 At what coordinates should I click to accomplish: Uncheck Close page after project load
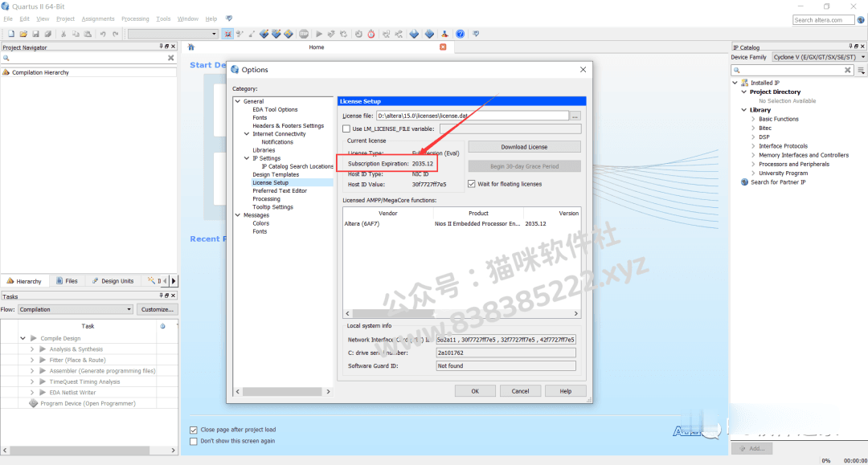(x=193, y=430)
